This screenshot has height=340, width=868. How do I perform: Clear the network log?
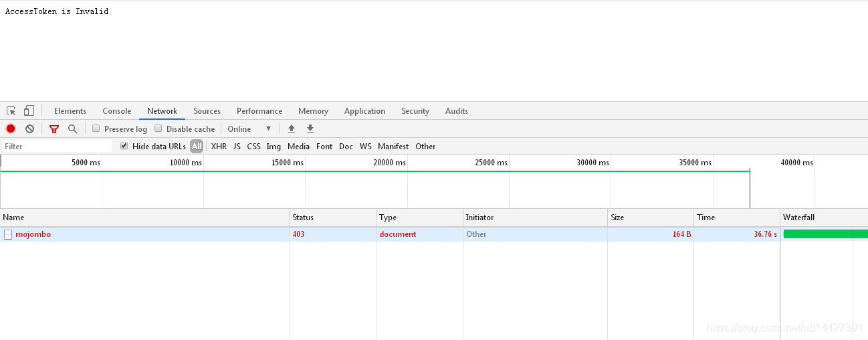click(29, 129)
